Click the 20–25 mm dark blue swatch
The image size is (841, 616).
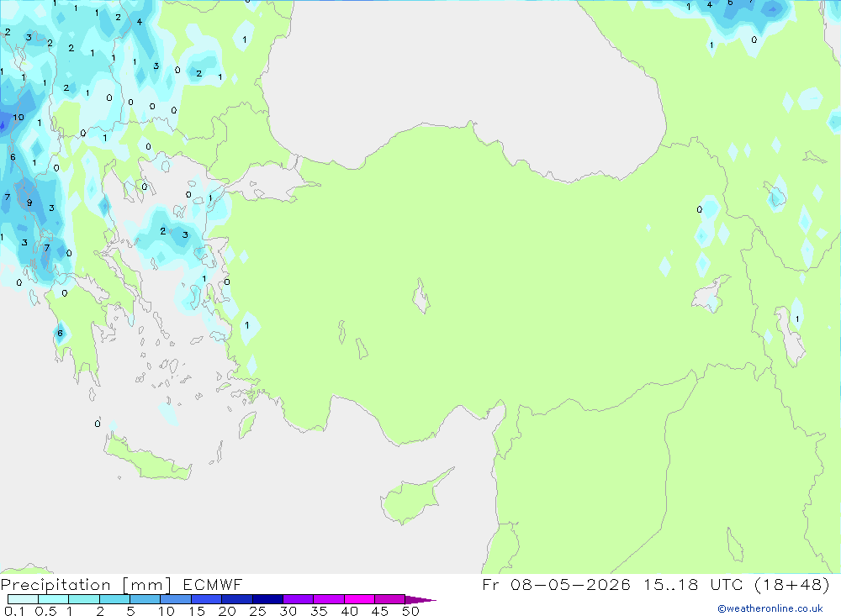(236, 599)
